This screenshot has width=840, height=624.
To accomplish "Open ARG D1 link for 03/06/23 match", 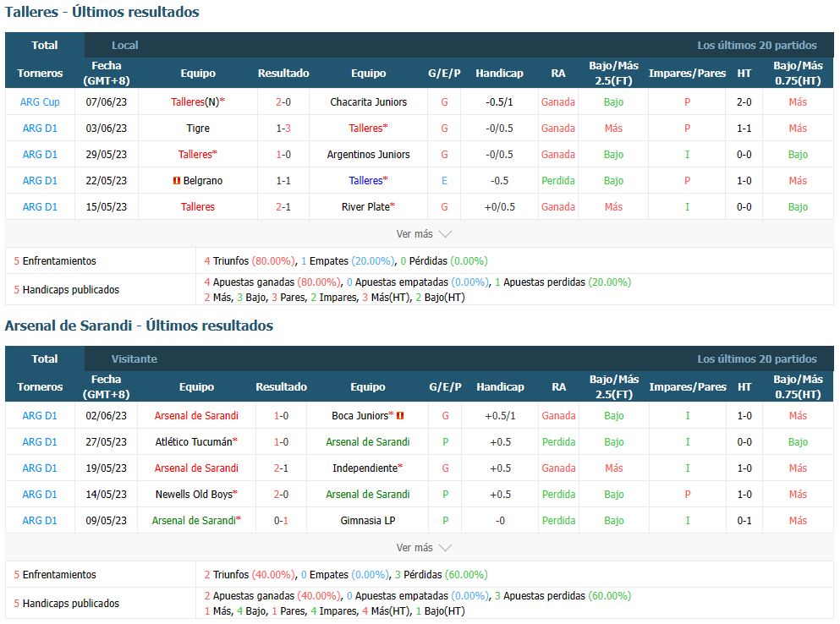I will 40,128.
